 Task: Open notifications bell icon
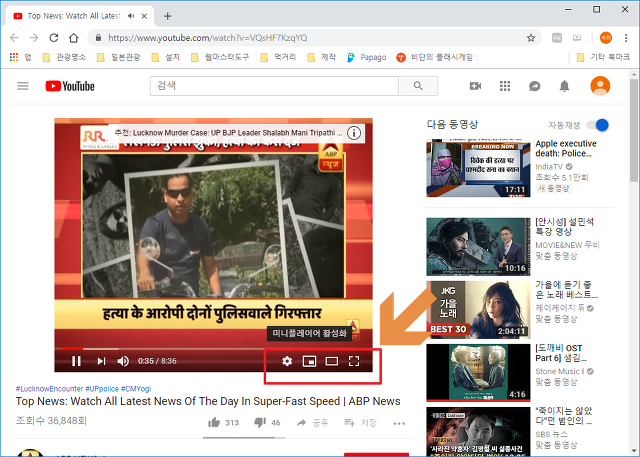click(x=564, y=86)
